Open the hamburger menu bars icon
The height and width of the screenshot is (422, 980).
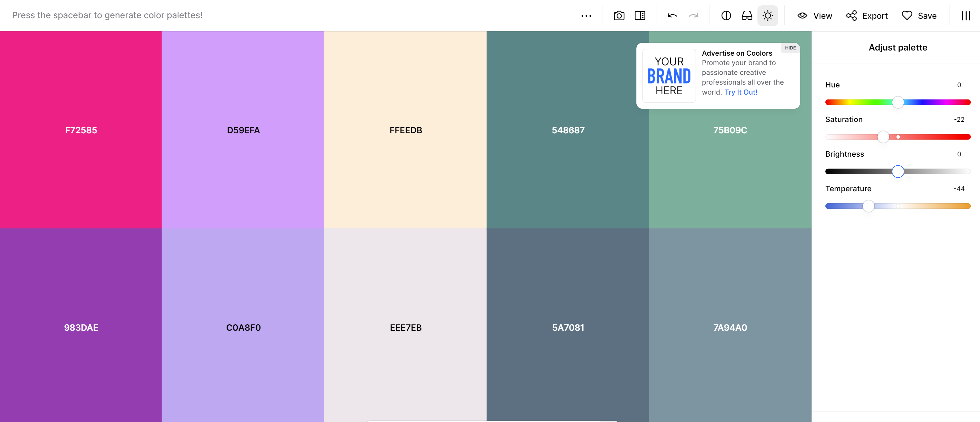tap(966, 16)
